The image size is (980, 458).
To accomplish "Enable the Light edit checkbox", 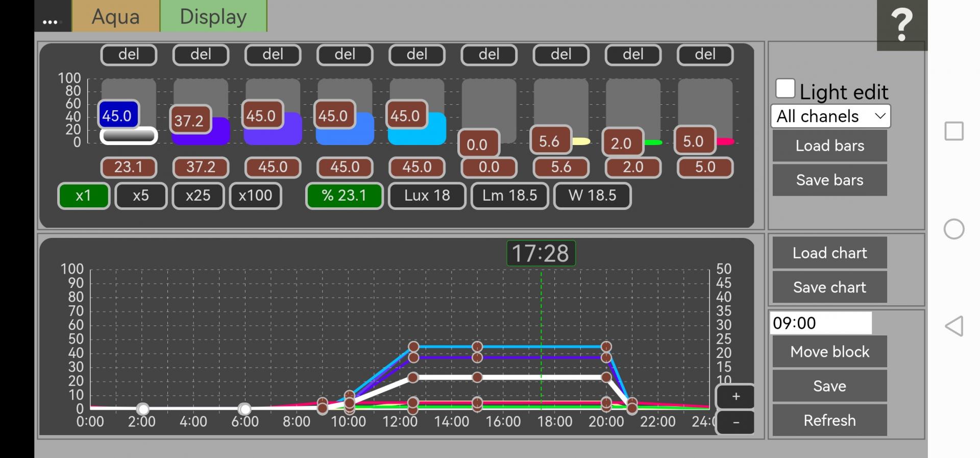I will click(x=785, y=89).
